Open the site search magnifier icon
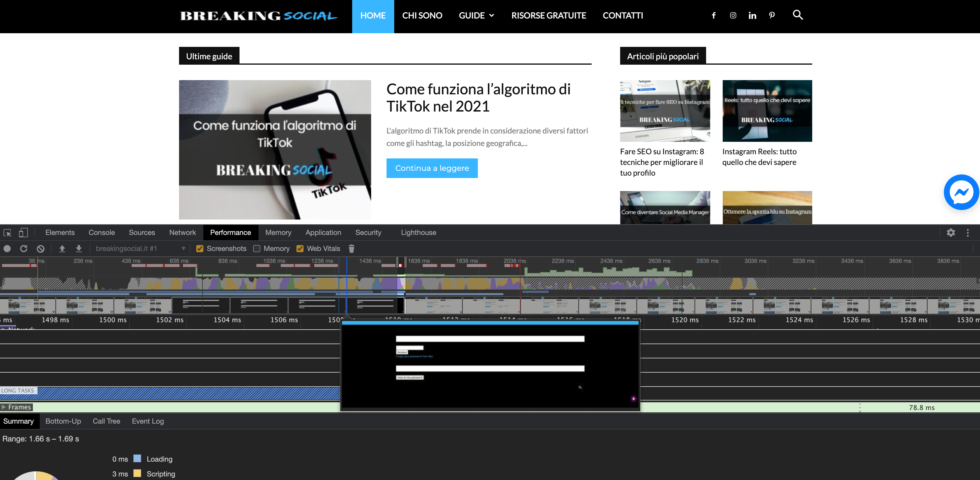980x480 pixels. click(798, 15)
